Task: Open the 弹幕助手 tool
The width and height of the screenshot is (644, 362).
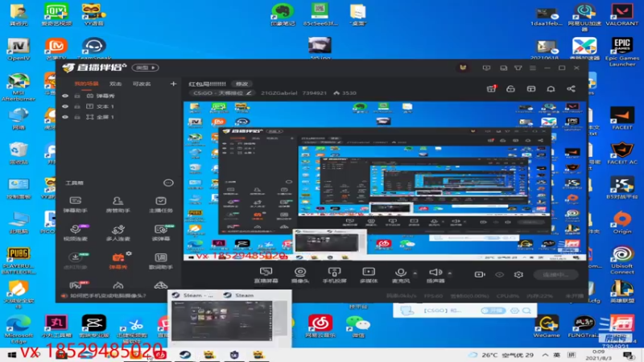Action: click(x=75, y=204)
